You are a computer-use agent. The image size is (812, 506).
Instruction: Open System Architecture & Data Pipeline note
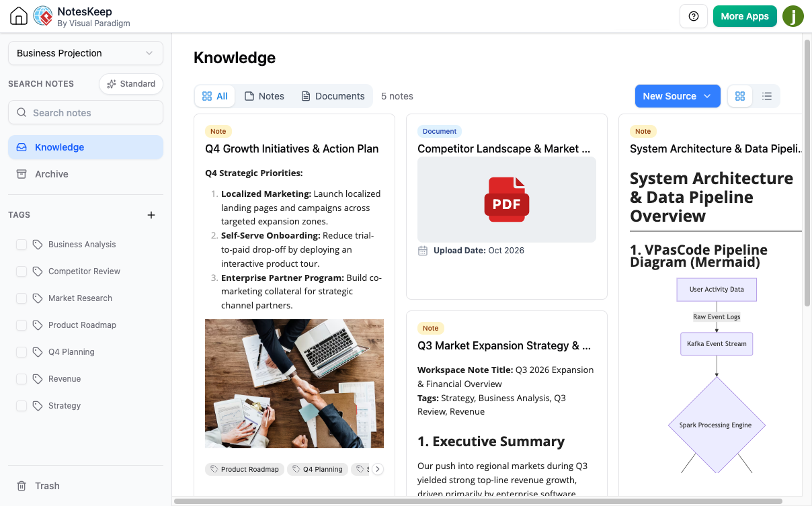716,149
